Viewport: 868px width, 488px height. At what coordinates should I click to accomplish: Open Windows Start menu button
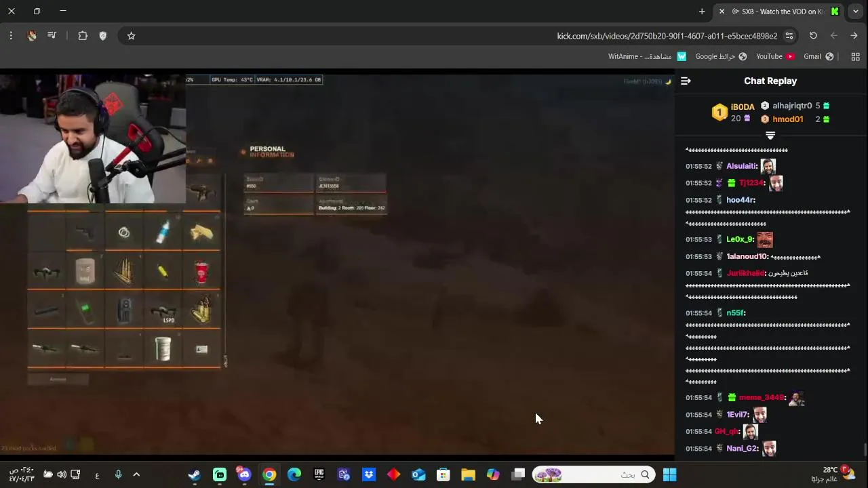pyautogui.click(x=669, y=474)
